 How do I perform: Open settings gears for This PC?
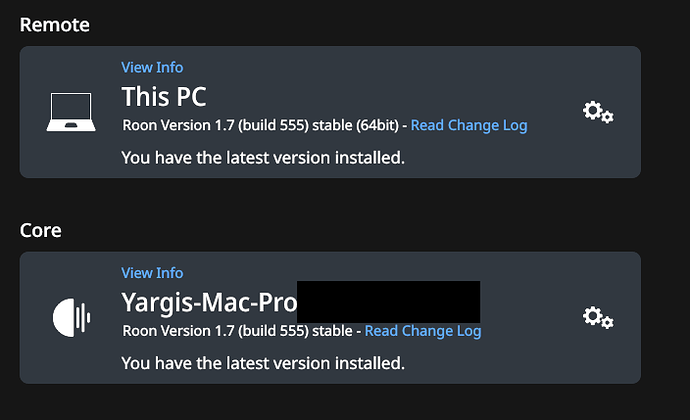598,112
